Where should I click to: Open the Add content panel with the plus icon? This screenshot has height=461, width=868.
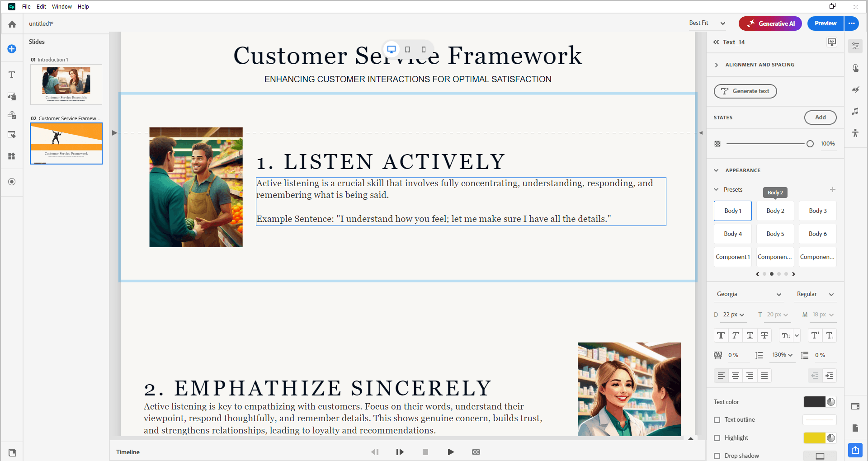click(x=12, y=48)
